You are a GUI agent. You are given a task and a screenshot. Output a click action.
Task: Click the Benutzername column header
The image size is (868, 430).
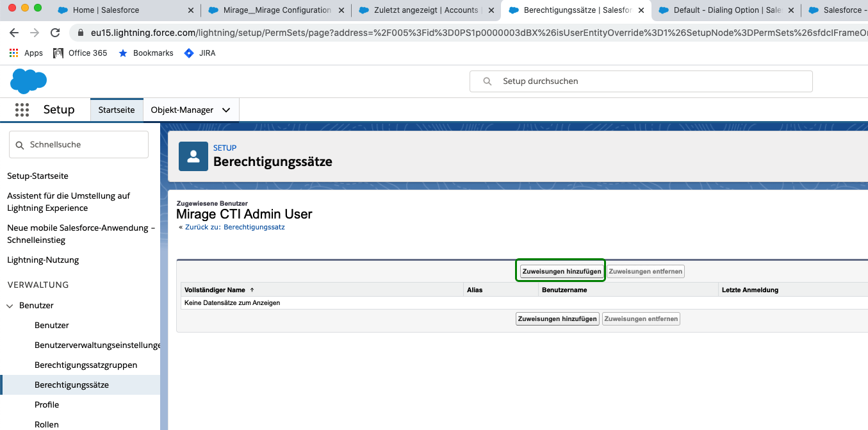click(x=564, y=290)
